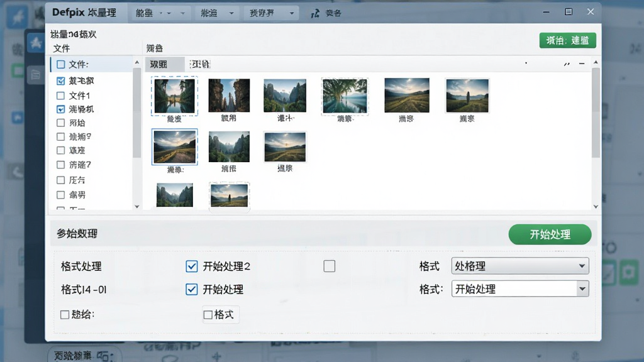
Task: Select the tall rock cliffs thumbnail
Action: pyautogui.click(x=229, y=96)
